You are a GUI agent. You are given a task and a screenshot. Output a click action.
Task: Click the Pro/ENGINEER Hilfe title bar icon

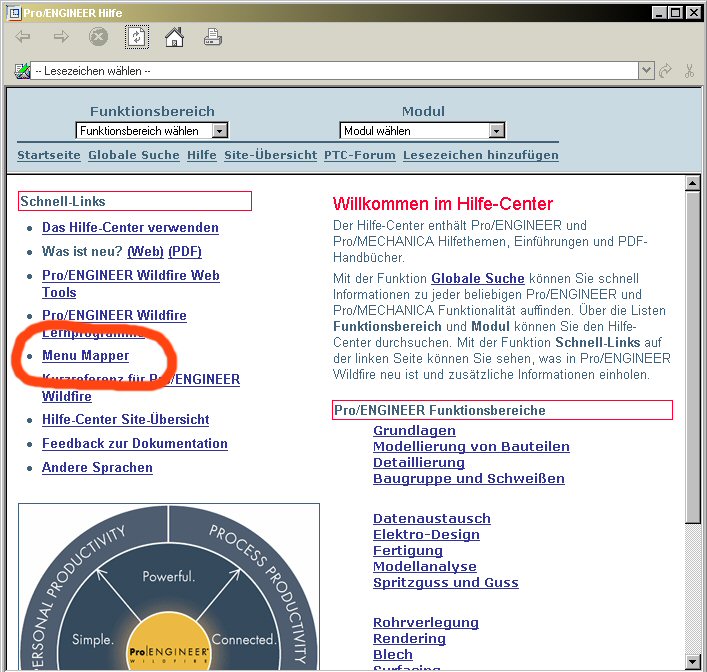coord(14,13)
